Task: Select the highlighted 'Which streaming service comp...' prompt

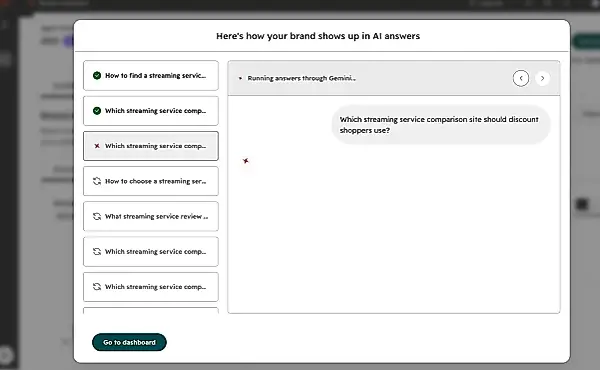Action: click(151, 146)
